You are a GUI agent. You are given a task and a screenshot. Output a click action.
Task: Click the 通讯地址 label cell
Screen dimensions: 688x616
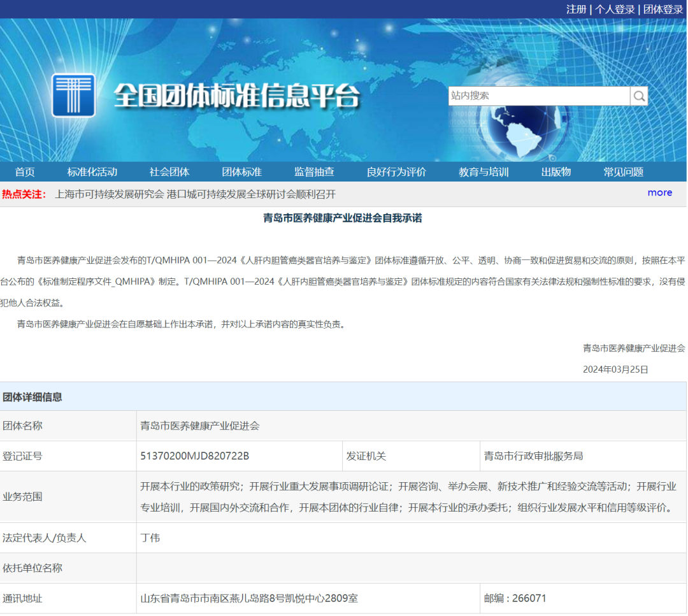(68, 598)
